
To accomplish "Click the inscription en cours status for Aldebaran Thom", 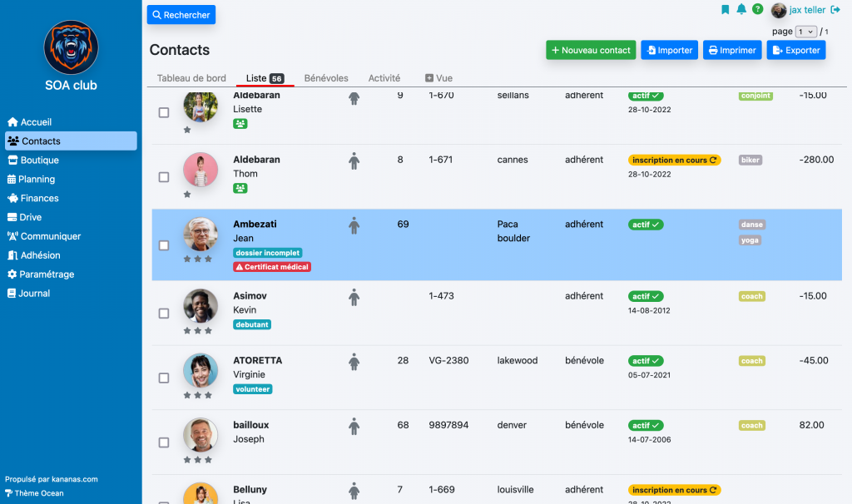I will coord(674,161).
